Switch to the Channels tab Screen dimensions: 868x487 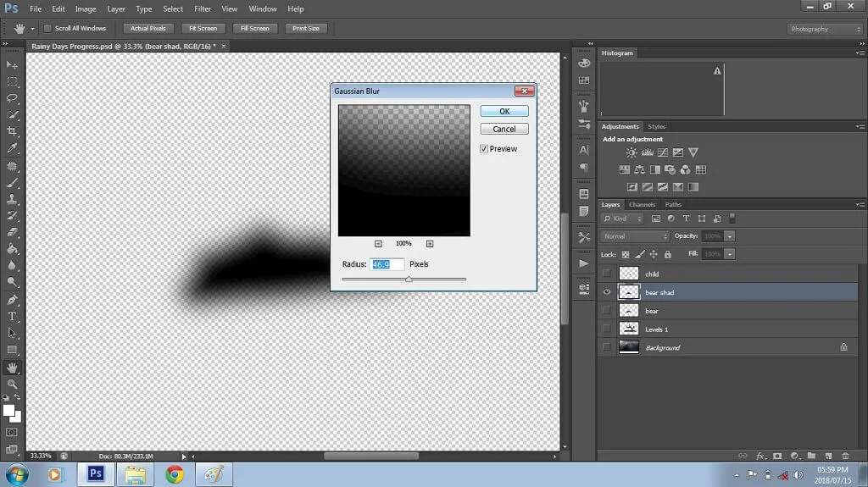point(642,205)
